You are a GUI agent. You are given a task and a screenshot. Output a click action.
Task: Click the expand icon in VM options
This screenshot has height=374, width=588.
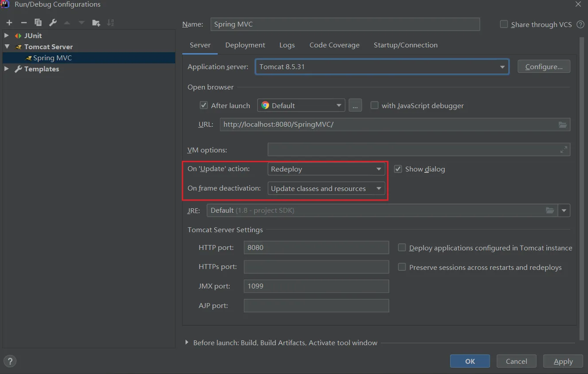click(564, 150)
